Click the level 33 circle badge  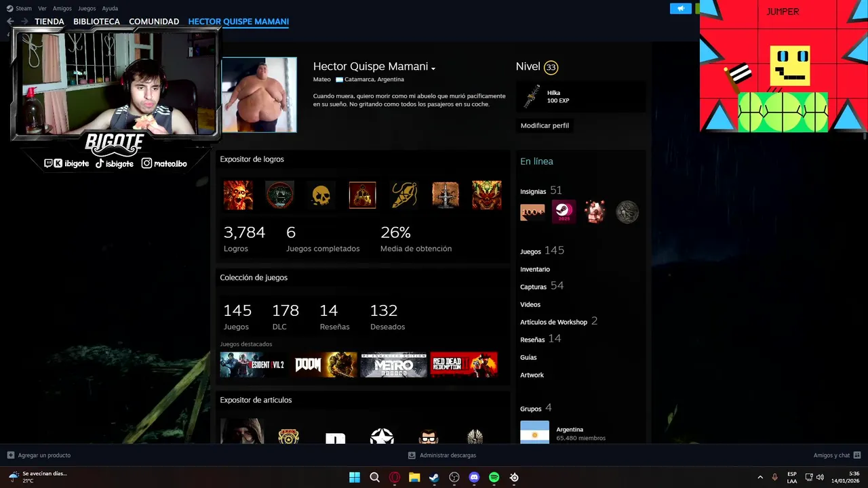[551, 67]
